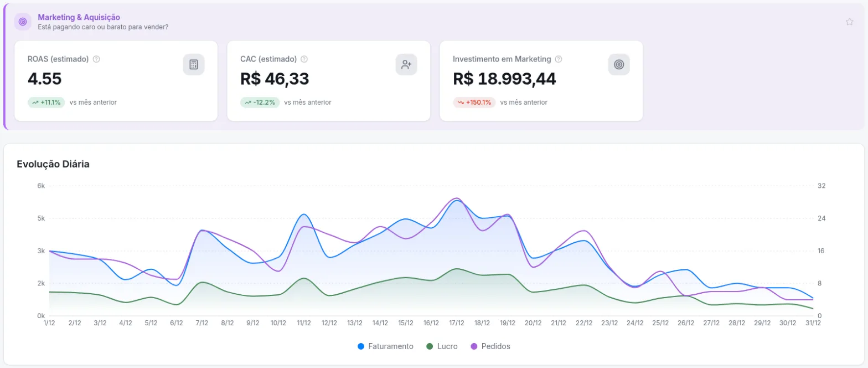Viewport: 868px width, 368px height.
Task: Click the 7/12 x-axis label
Action: coord(202,323)
